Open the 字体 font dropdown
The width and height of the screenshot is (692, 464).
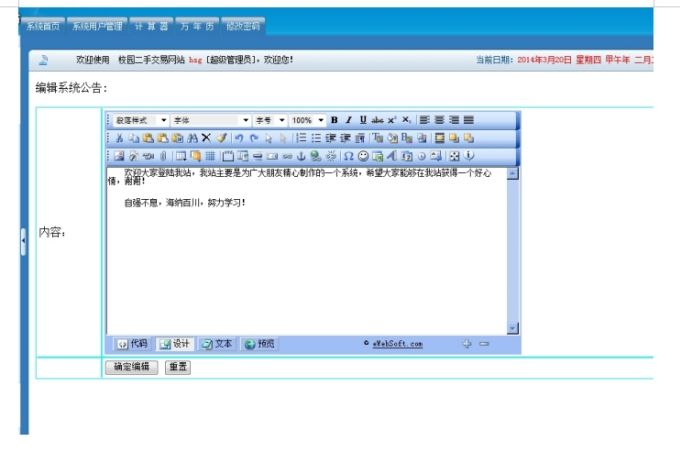[211, 120]
